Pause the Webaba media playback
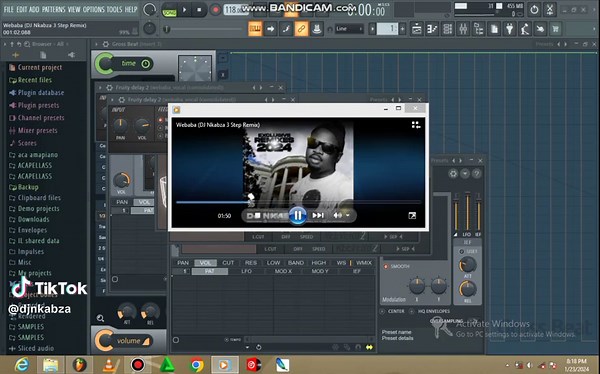This screenshot has width=600, height=374. click(298, 215)
